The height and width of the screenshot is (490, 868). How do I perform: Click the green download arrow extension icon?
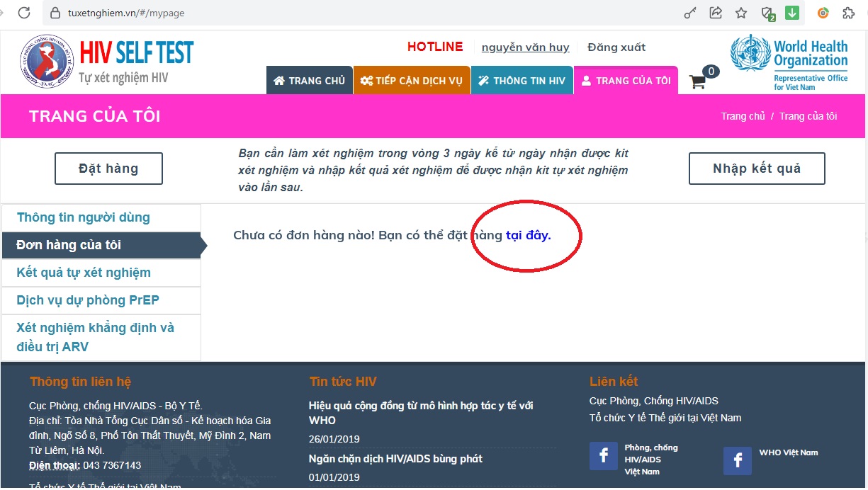tap(792, 13)
